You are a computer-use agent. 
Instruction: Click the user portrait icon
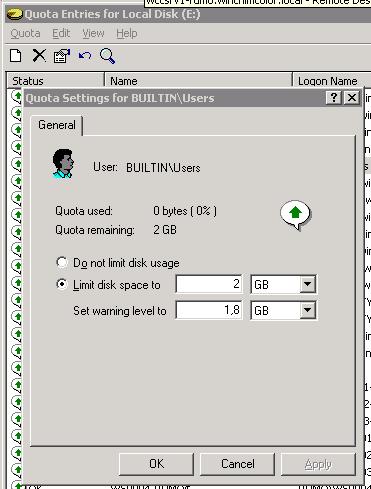tap(63, 164)
